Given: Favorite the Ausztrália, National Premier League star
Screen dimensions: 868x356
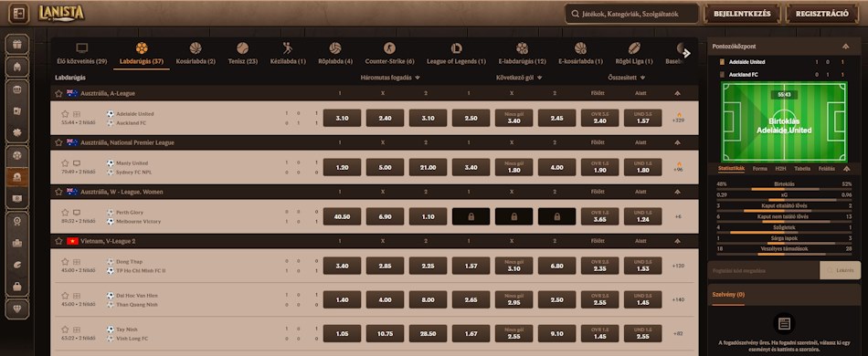Looking at the screenshot, I should point(58,142).
